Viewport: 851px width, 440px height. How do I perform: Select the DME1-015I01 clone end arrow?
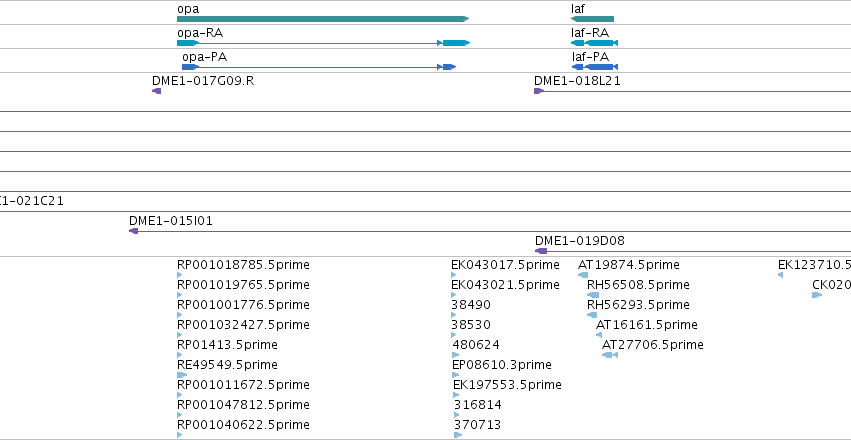click(x=134, y=231)
